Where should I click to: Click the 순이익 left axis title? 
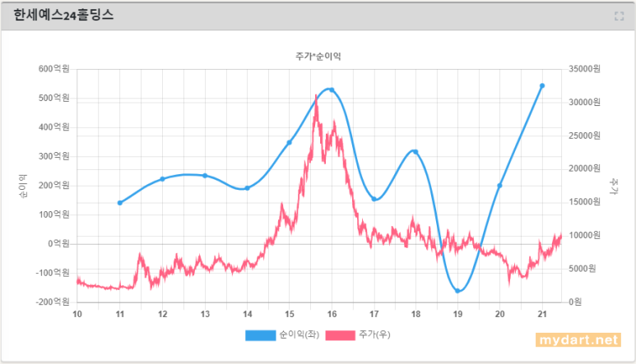point(23,187)
